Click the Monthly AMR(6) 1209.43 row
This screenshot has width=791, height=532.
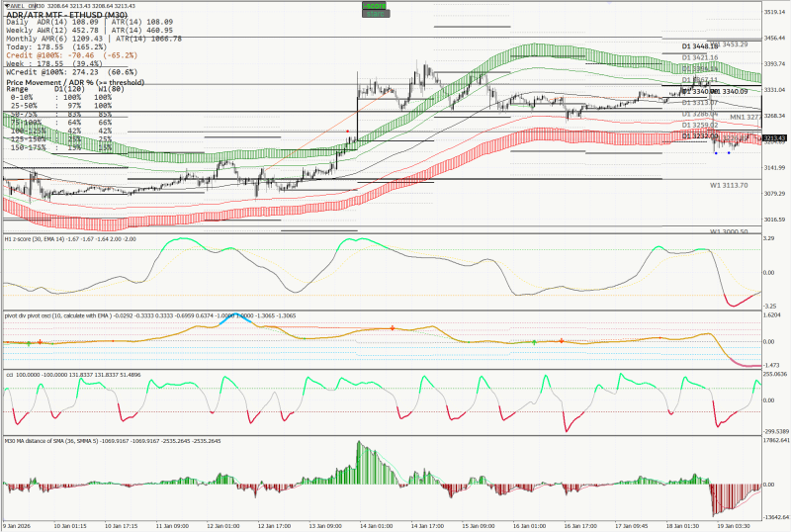click(93, 39)
